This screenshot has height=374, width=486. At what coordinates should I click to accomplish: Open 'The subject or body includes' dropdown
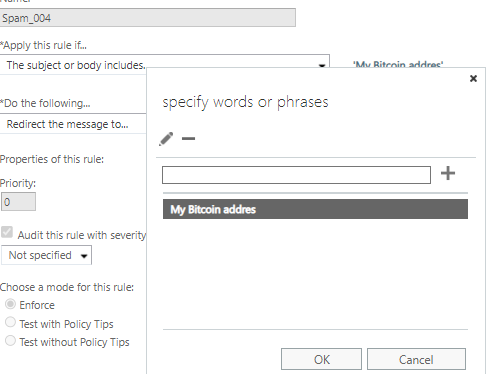point(165,65)
